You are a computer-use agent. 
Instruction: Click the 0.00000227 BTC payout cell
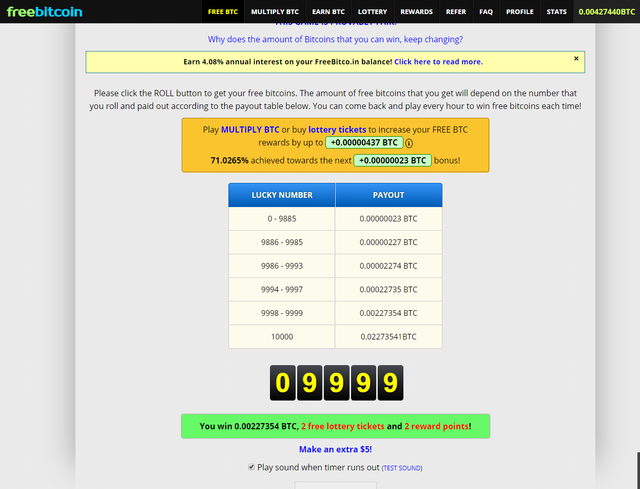(389, 242)
